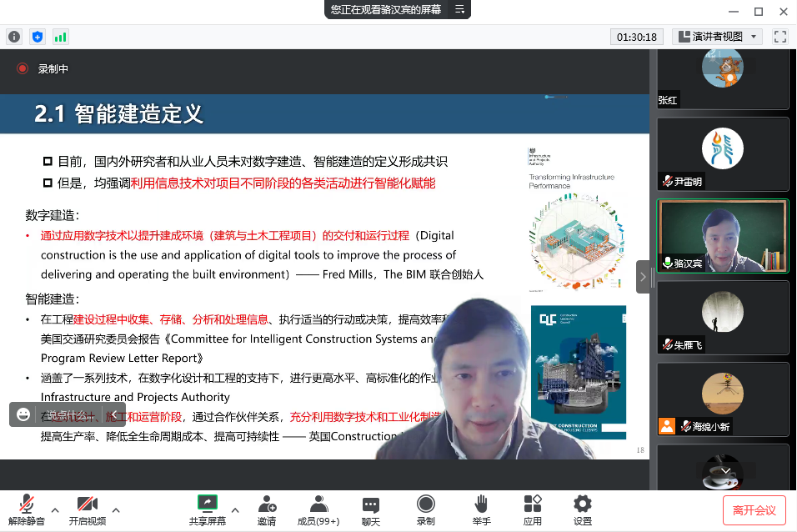Click the recording status indicator

point(43,68)
